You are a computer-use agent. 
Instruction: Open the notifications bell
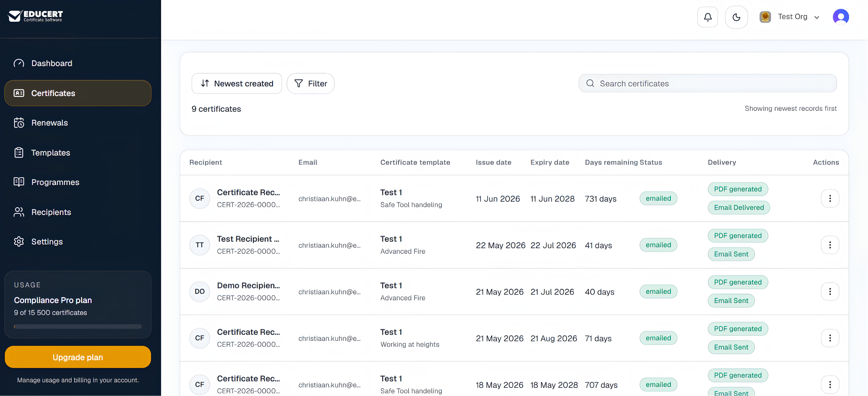[x=707, y=17]
